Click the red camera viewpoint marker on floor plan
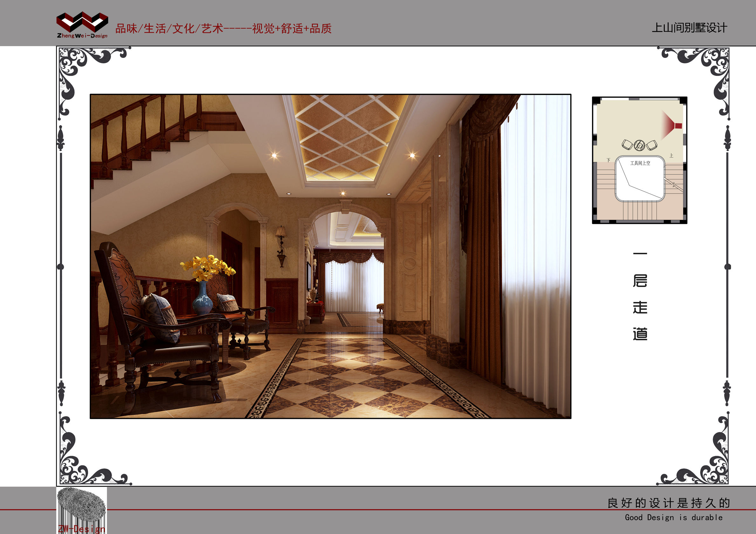This screenshot has height=534, width=756. coord(678,125)
